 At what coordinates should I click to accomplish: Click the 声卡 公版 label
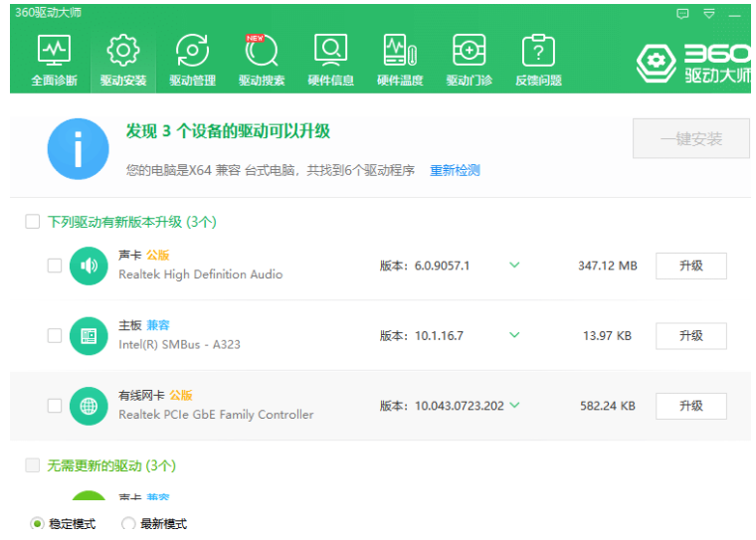144,255
